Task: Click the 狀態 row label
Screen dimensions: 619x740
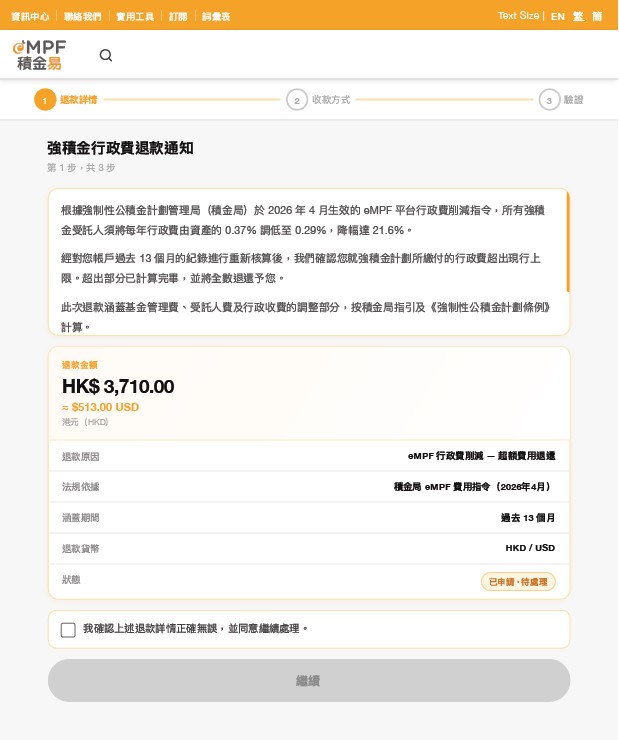Action: pyautogui.click(x=71, y=580)
